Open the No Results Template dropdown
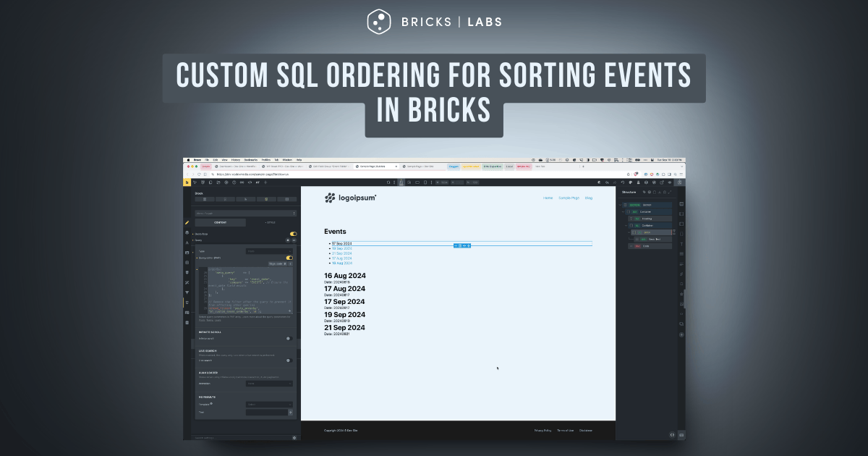Image resolution: width=868 pixels, height=456 pixels. point(269,405)
